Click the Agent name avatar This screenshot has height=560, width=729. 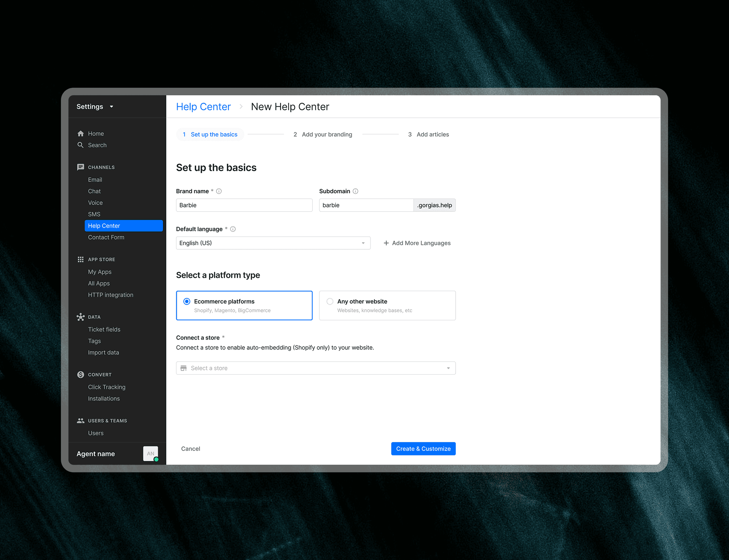pyautogui.click(x=151, y=454)
